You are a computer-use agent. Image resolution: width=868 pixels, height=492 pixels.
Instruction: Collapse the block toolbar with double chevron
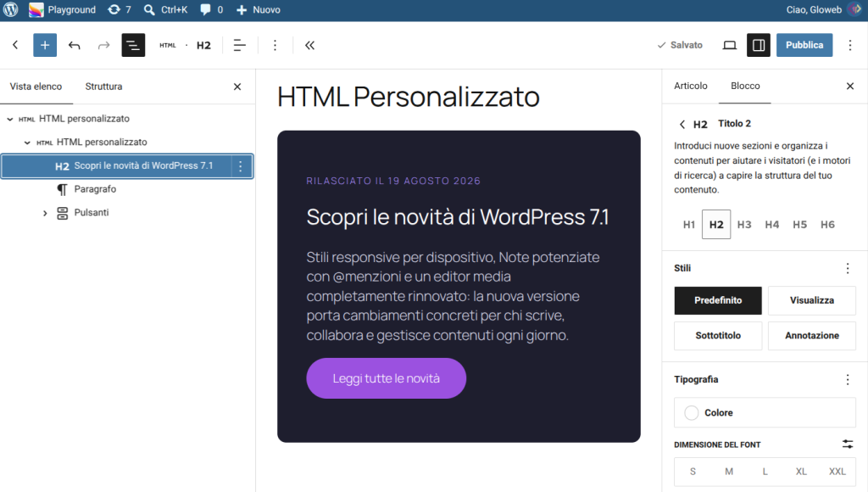click(309, 45)
